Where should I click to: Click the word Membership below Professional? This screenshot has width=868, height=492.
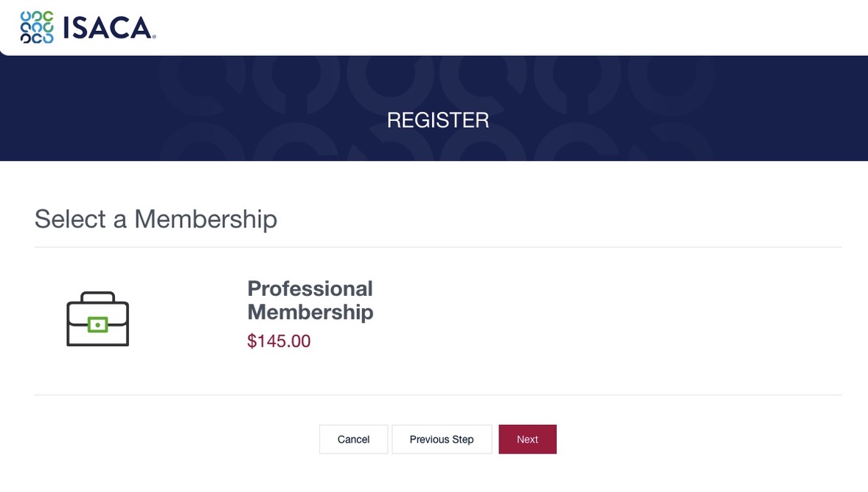point(310,312)
